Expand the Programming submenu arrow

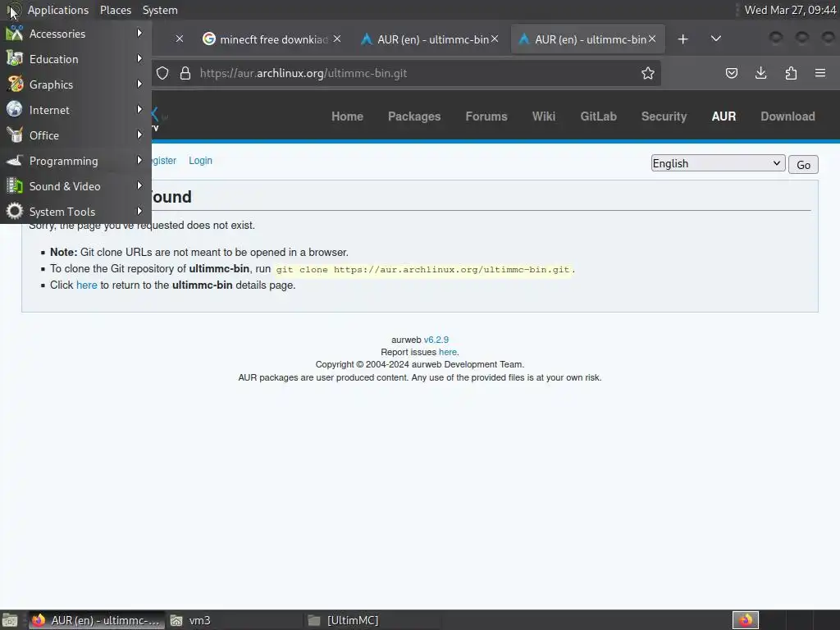coord(139,160)
